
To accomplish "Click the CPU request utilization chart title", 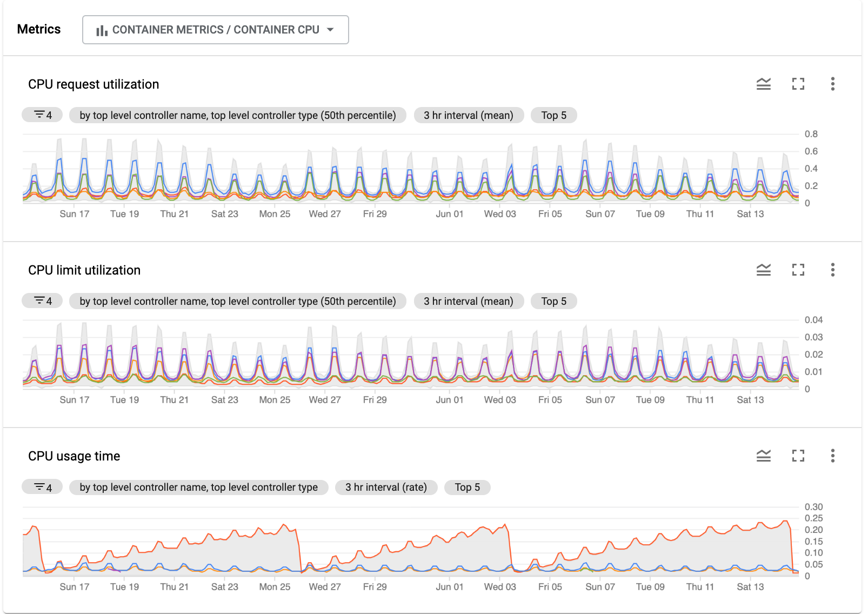I will coord(93,84).
